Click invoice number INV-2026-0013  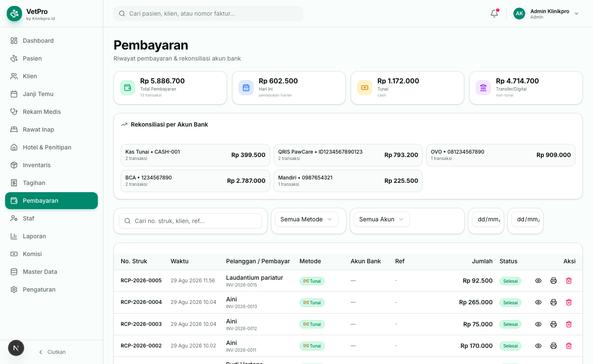(241, 306)
